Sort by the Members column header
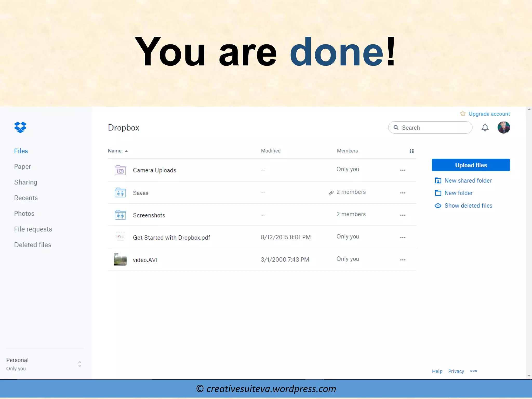532x399 pixels. coord(347,151)
